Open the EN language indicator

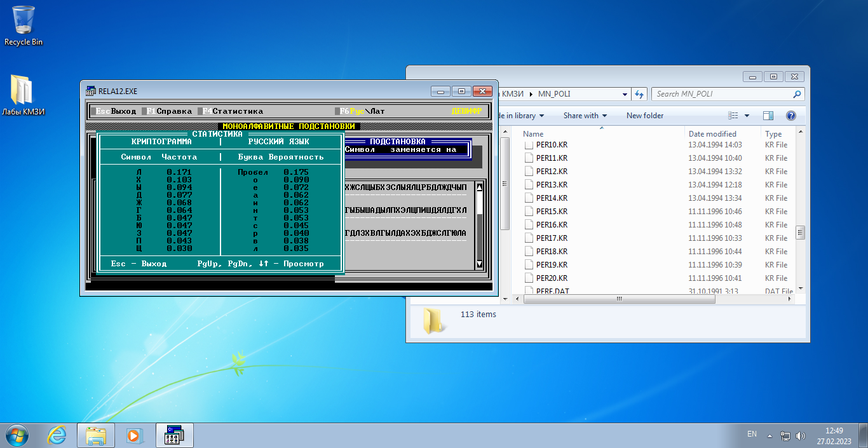(752, 434)
